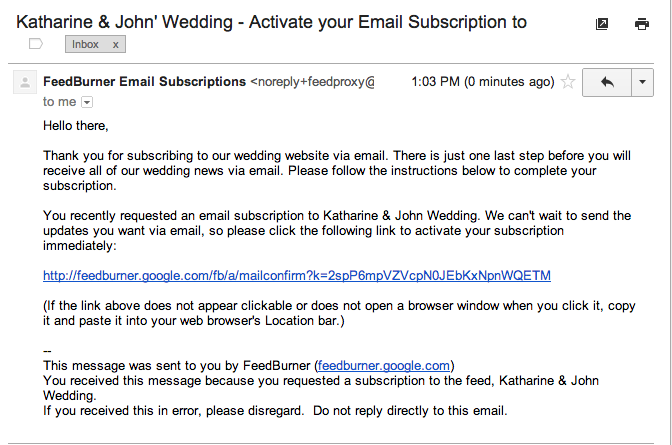Show details arrow next to 'to me'
Image resolution: width=672 pixels, height=445 pixels.
pyautogui.click(x=87, y=102)
